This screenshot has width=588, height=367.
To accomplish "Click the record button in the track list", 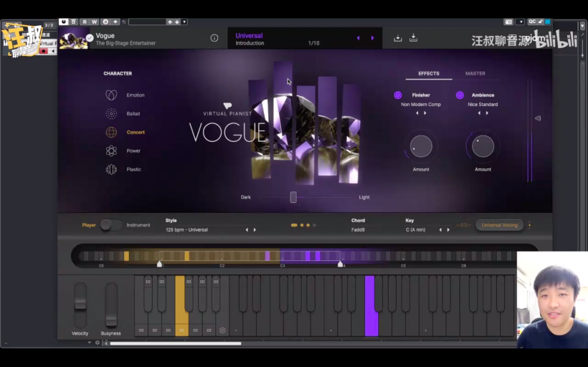I will coord(44,51).
